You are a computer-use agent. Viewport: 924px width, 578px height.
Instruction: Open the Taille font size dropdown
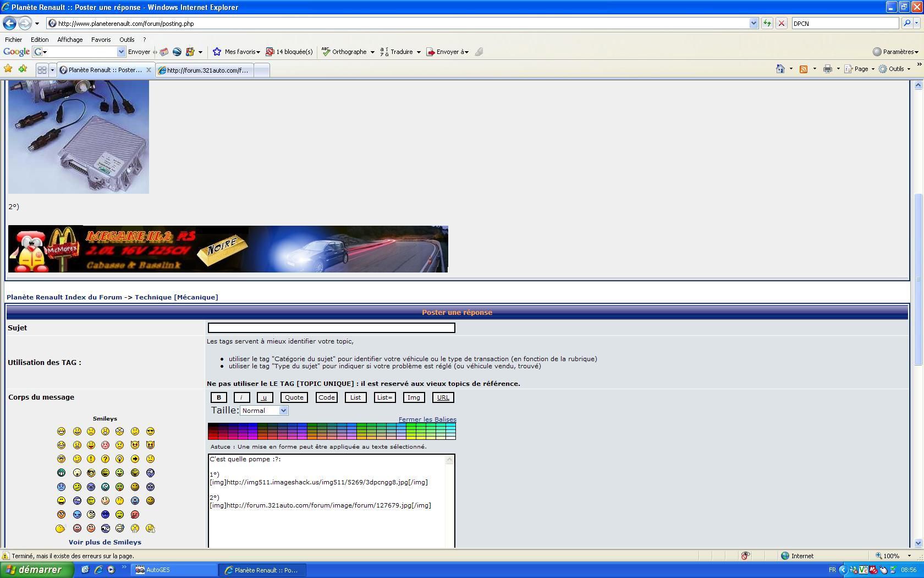264,411
